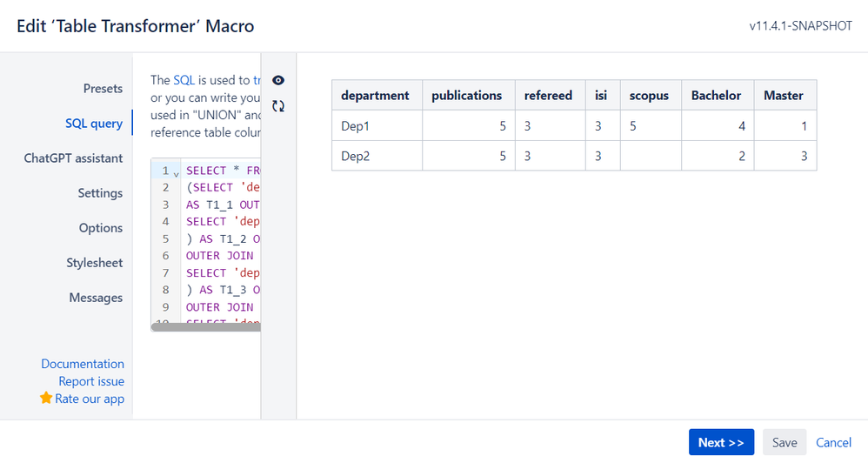Go to the Options section
The image size is (868, 463).
point(101,228)
